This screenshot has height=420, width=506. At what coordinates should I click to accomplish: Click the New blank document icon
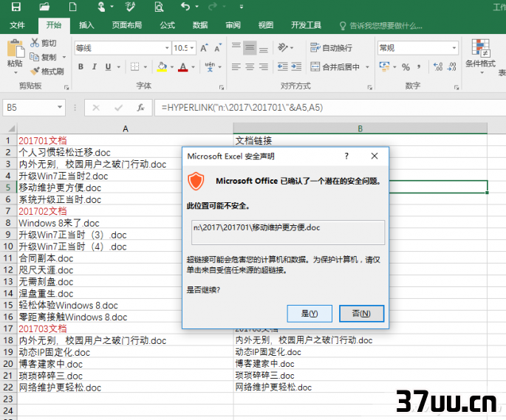click(x=73, y=7)
